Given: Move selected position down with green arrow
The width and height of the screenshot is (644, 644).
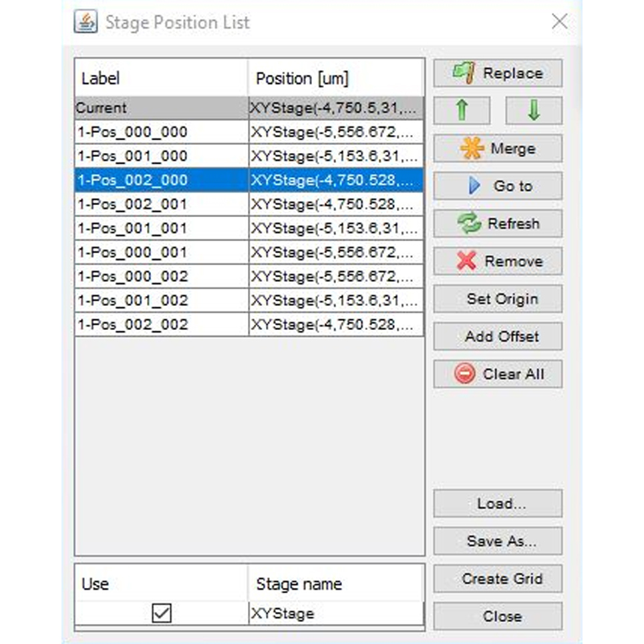Looking at the screenshot, I should click(533, 111).
